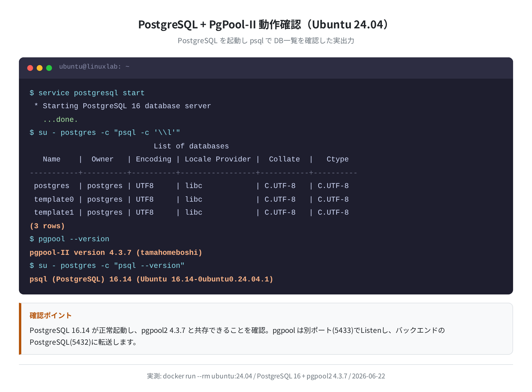Click the 確認ポイント callout heading
Viewport: 532px width, 392px height.
[51, 315]
